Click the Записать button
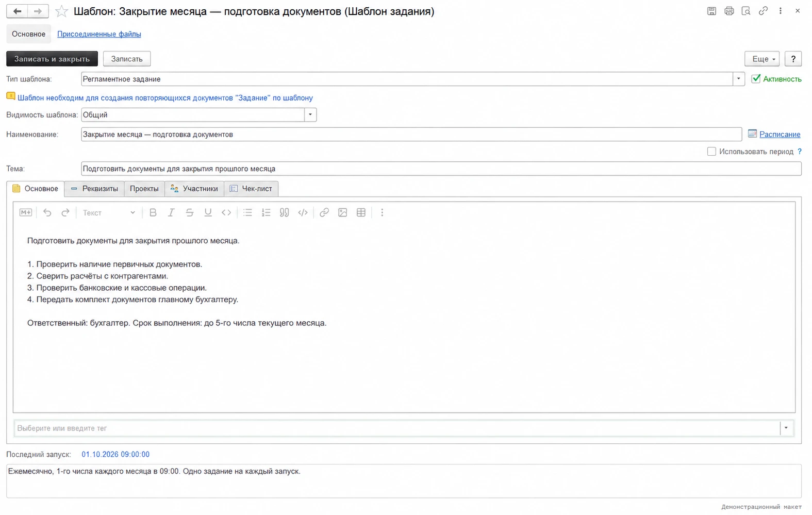 [x=127, y=59]
